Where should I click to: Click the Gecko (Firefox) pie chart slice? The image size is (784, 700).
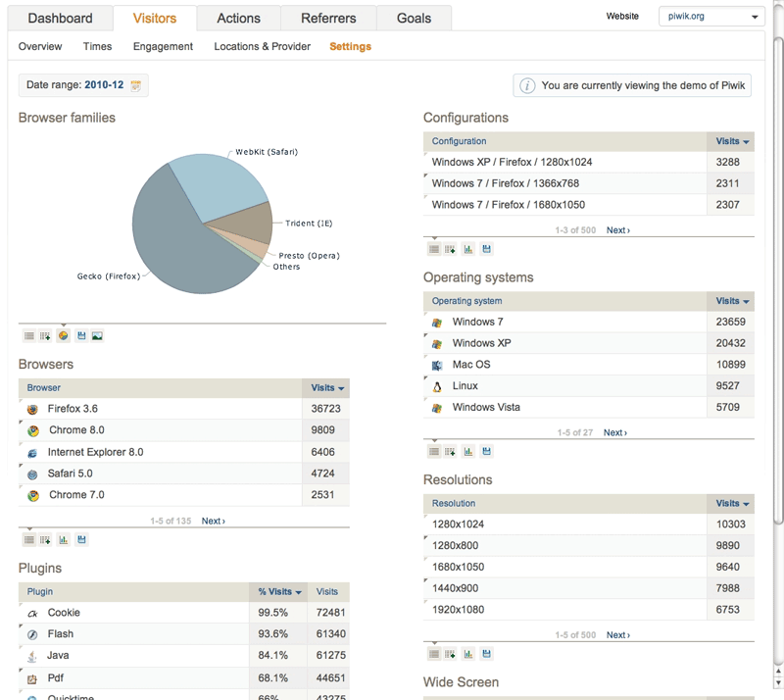click(x=176, y=245)
